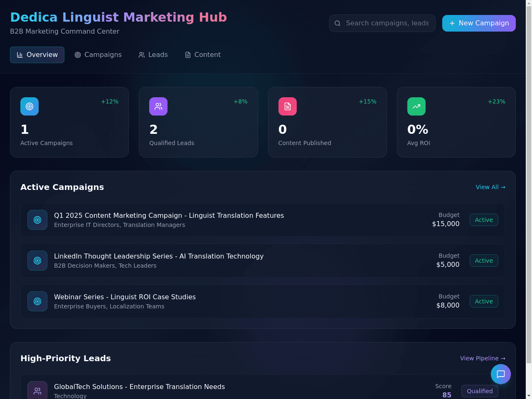Go to the Leads tab
The width and height of the screenshot is (532, 399).
[153, 55]
